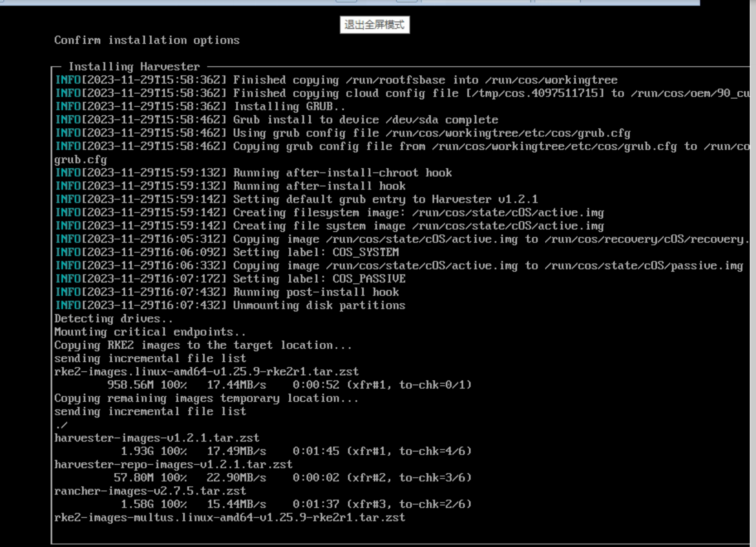Click the 'Mounting critical endpoints..' line
The width and height of the screenshot is (756, 547).
[150, 332]
